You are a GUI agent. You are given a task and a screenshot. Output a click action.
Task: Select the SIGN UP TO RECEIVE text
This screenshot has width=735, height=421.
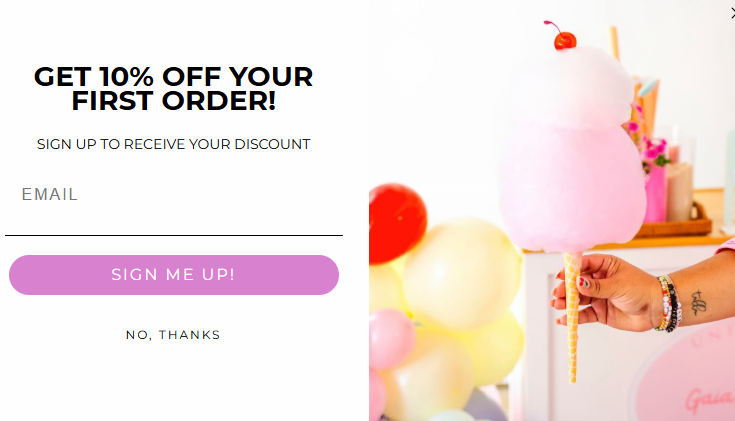(x=173, y=144)
